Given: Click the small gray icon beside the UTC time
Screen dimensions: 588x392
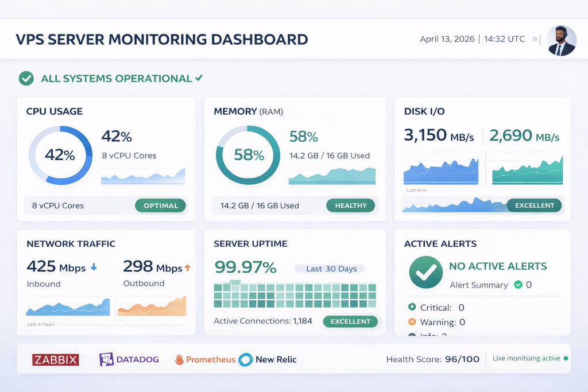Looking at the screenshot, I should (537, 40).
